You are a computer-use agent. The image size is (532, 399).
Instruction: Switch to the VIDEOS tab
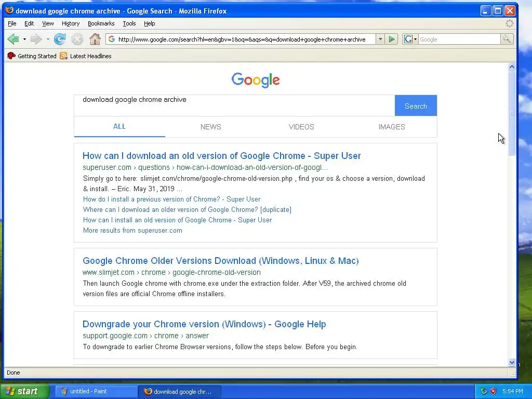pyautogui.click(x=301, y=127)
